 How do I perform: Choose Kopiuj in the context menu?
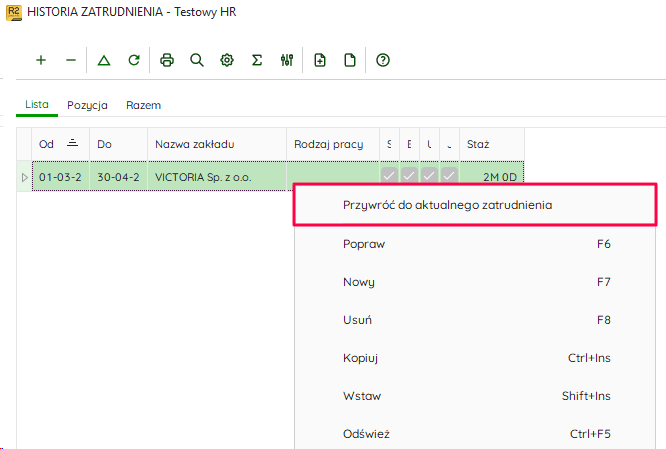475,358
